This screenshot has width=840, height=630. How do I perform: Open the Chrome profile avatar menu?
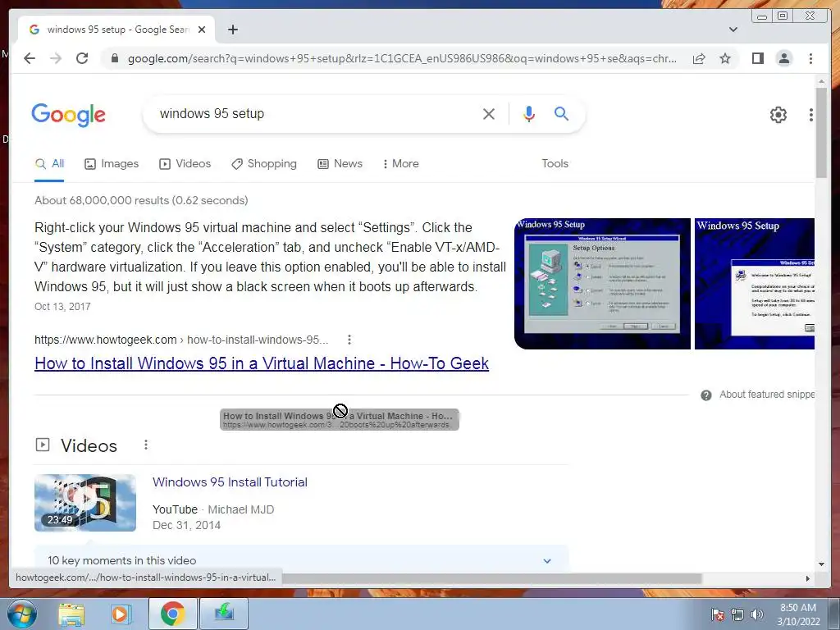(783, 58)
